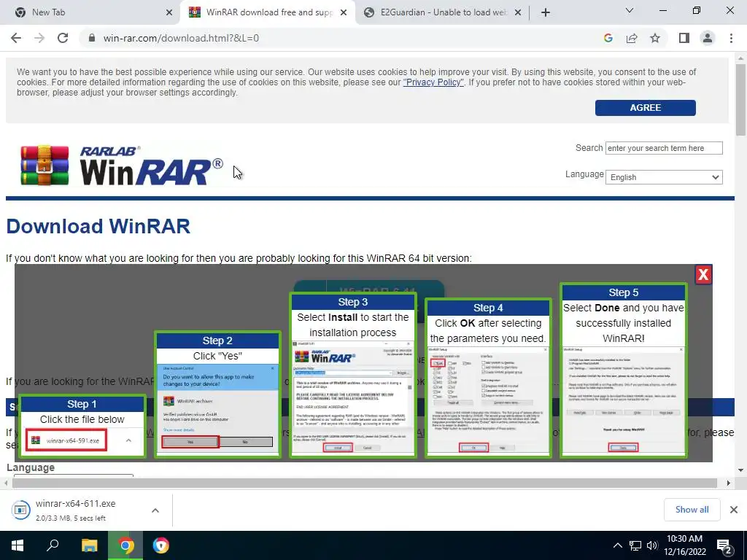Click the Chrome taskbar icon

point(125,545)
